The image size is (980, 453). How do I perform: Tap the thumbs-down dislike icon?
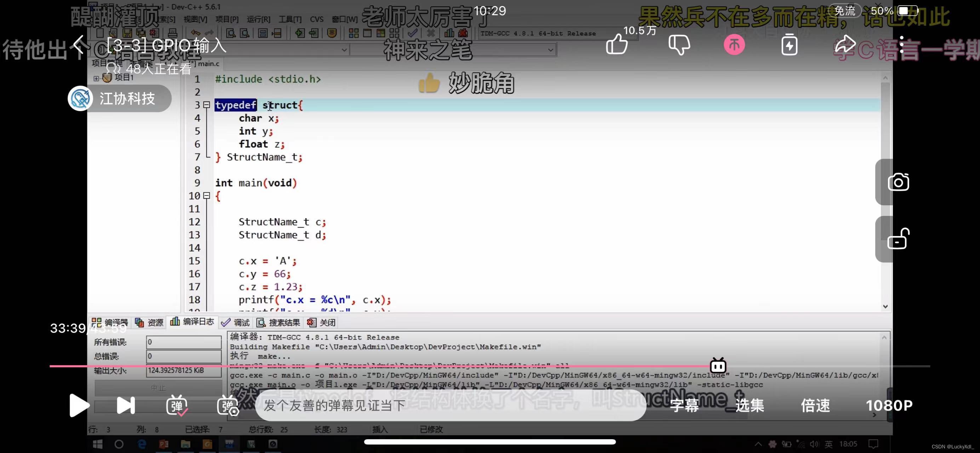tap(679, 45)
